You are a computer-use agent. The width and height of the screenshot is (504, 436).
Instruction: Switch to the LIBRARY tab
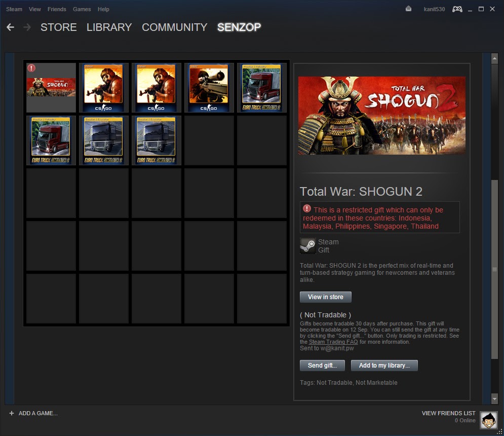click(x=109, y=27)
